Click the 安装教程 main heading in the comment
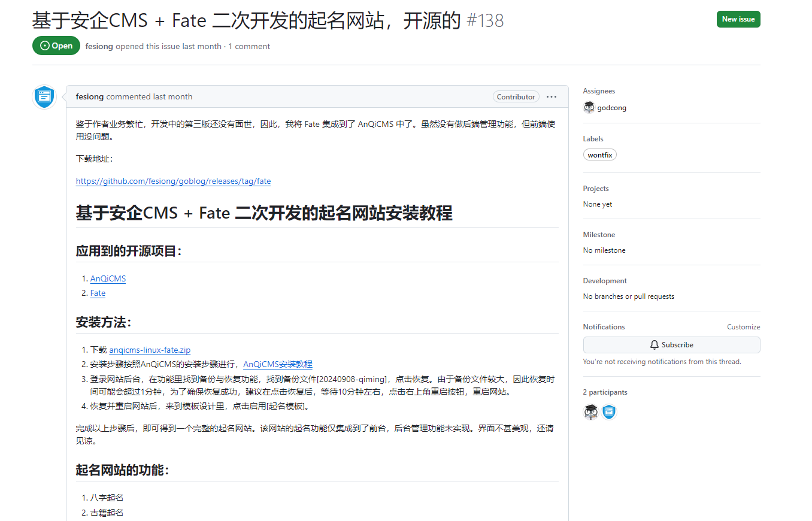The height and width of the screenshot is (521, 812). pyautogui.click(x=264, y=213)
